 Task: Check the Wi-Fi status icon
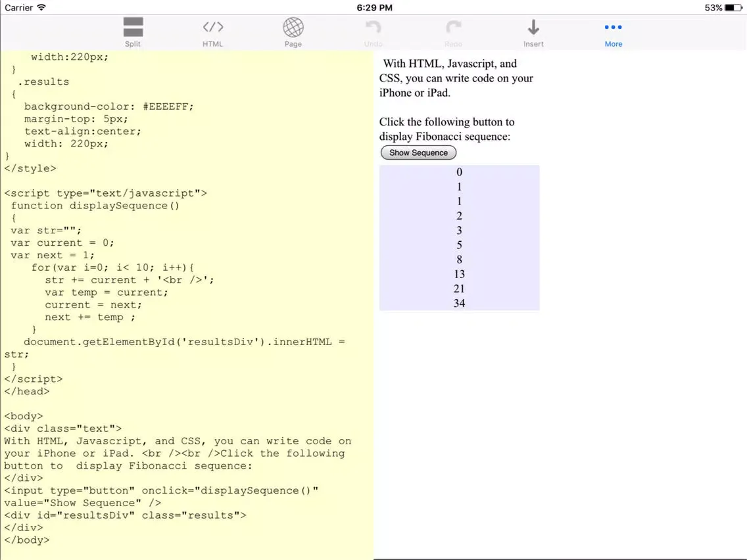click(x=41, y=8)
